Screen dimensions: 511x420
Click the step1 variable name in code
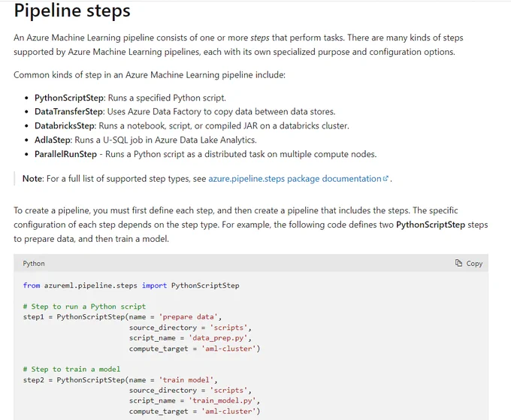(33, 317)
